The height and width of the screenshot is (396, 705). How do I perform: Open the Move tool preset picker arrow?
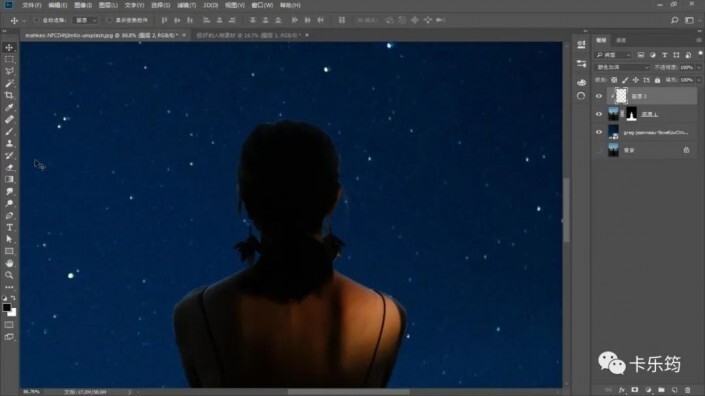coord(24,21)
